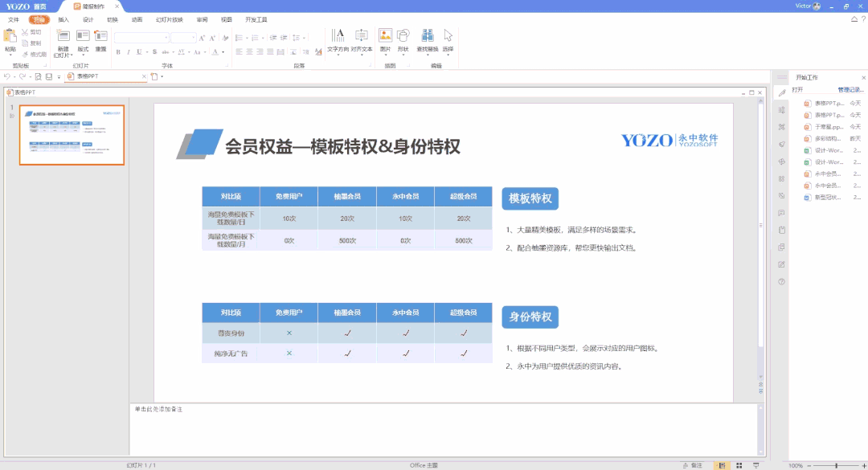Screen dimensions: 868x470
Task: Click the 查找替换 binoculars icon
Action: point(428,36)
